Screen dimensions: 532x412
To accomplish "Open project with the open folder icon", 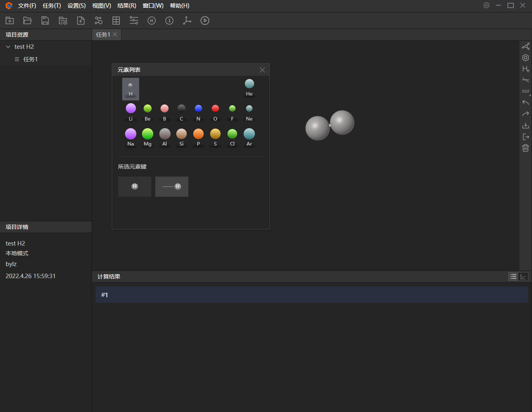I will point(27,21).
